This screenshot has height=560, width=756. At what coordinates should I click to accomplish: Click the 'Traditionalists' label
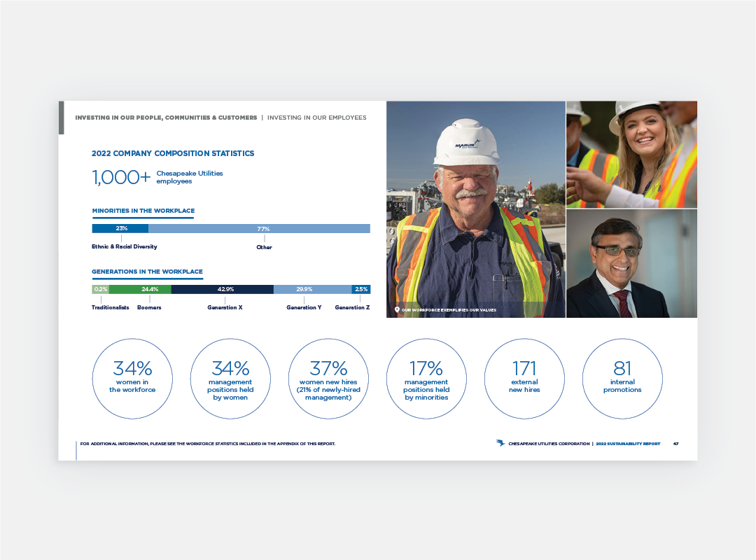pyautogui.click(x=111, y=307)
